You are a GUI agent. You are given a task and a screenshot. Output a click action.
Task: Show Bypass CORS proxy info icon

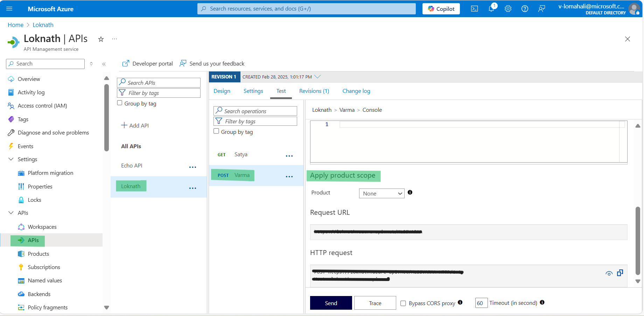pyautogui.click(x=460, y=302)
